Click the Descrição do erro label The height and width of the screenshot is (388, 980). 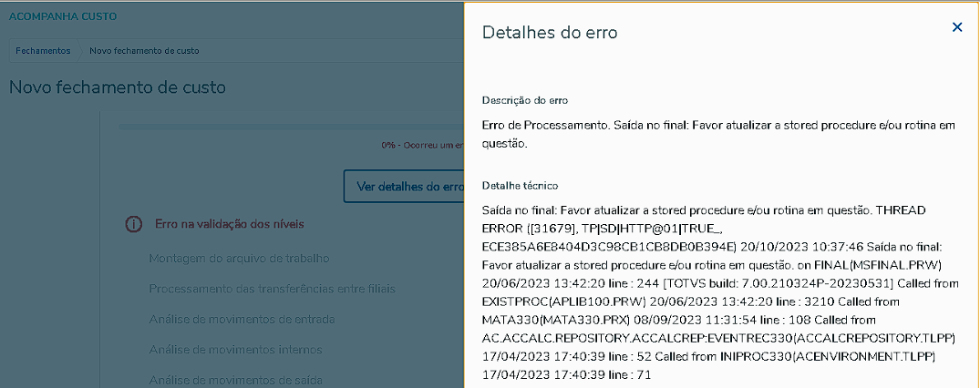524,100
